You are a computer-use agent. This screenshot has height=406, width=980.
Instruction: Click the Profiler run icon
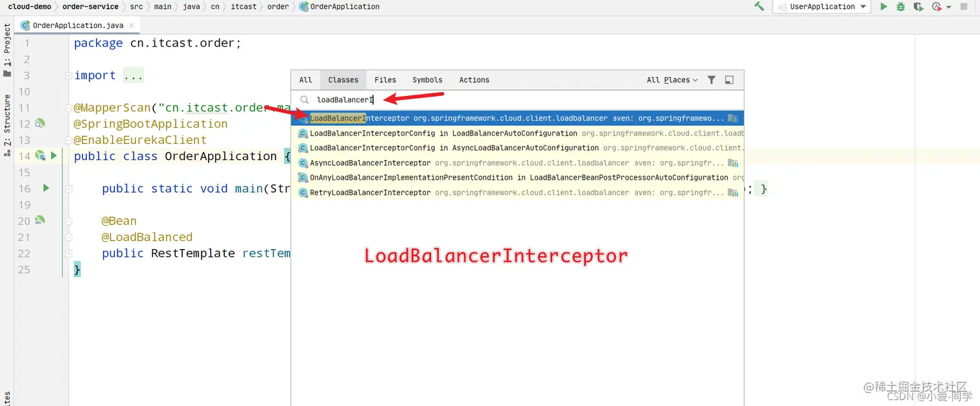(x=937, y=6)
